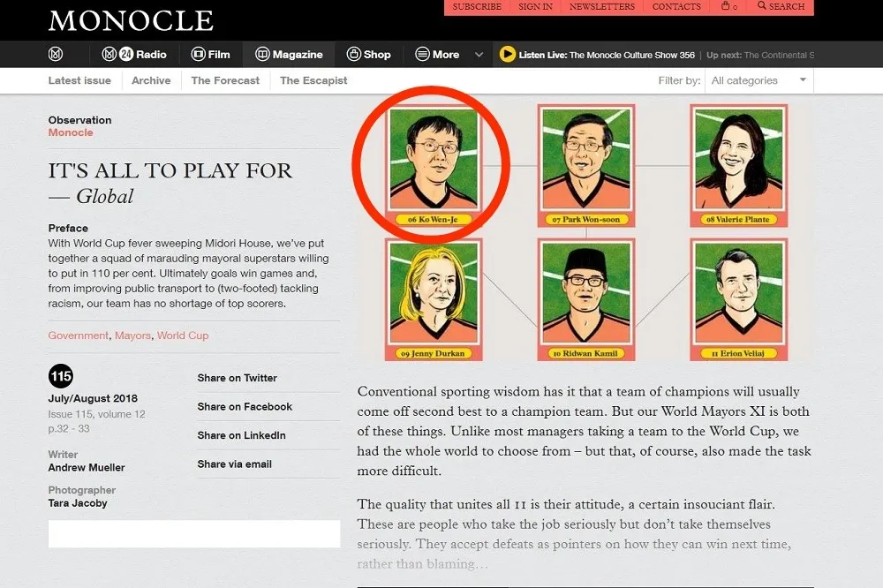Click the article headline IT'S ALL TO PLAY FOR
883x588 pixels.
(170, 170)
